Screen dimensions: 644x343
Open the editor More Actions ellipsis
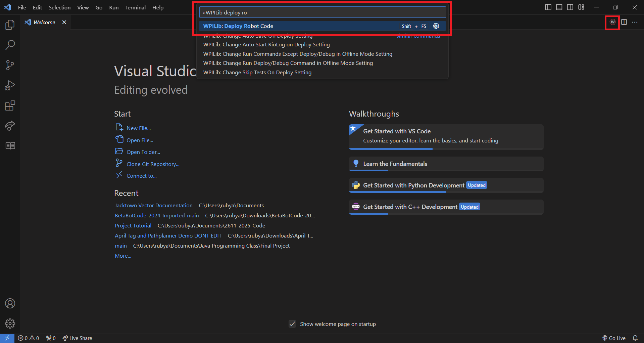[635, 22]
